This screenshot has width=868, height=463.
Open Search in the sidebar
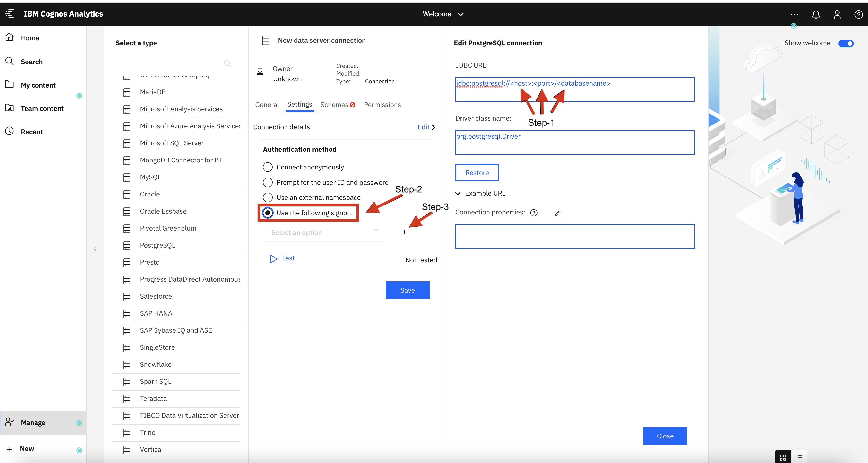click(43, 62)
